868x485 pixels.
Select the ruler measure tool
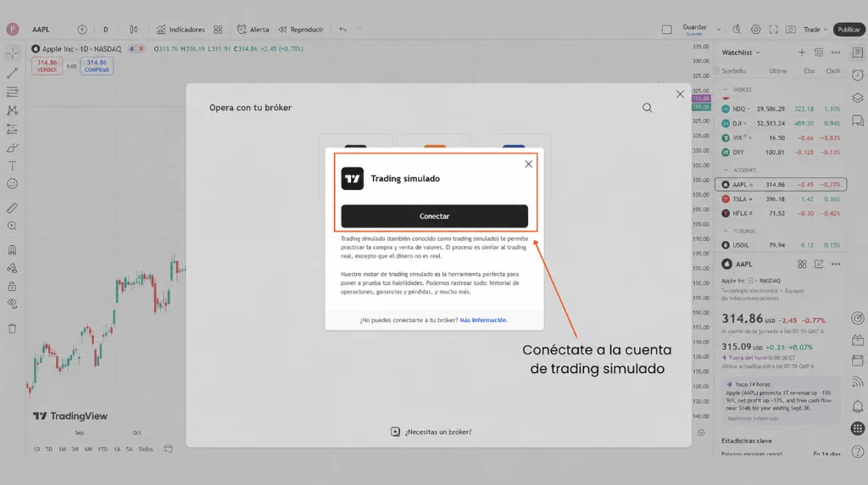(x=12, y=209)
